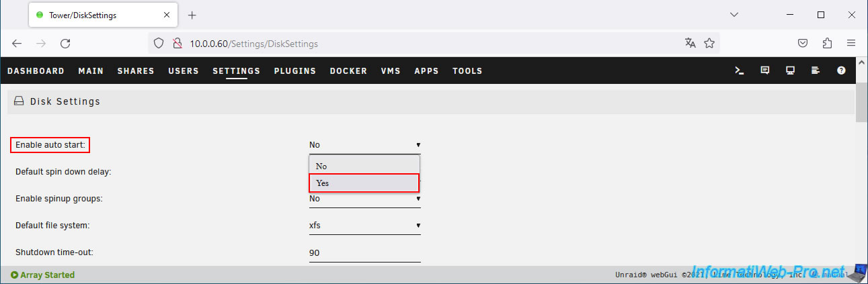Open the Plugins menu item
Viewport: 868px width, 284px height.
(294, 70)
